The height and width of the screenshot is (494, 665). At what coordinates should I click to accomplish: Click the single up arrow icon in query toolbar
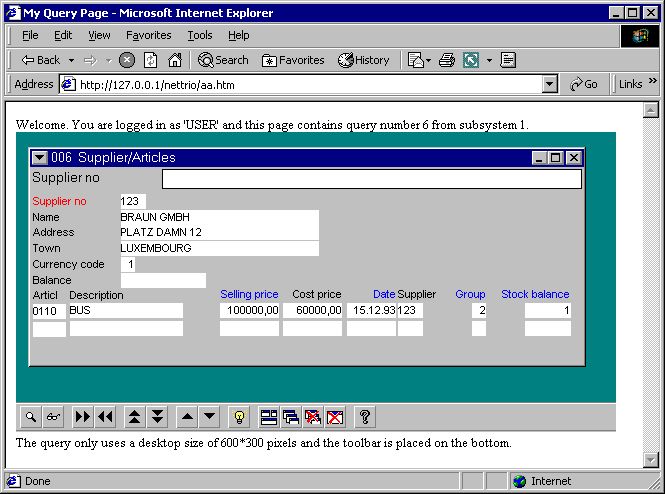[x=187, y=417]
